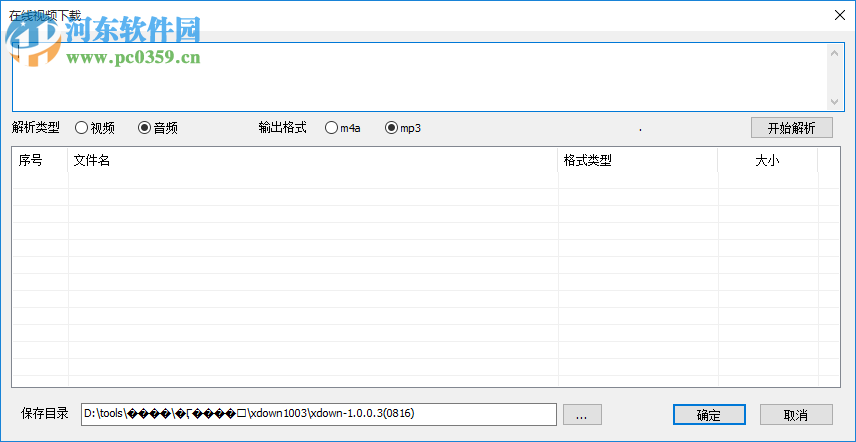Select the 音频 parse type radio button
This screenshot has width=856, height=442.
(x=158, y=128)
